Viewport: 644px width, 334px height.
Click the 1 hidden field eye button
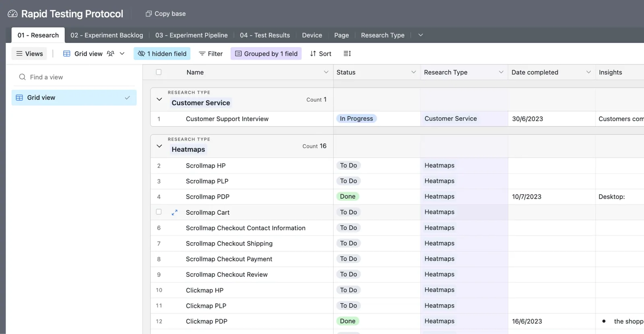162,54
